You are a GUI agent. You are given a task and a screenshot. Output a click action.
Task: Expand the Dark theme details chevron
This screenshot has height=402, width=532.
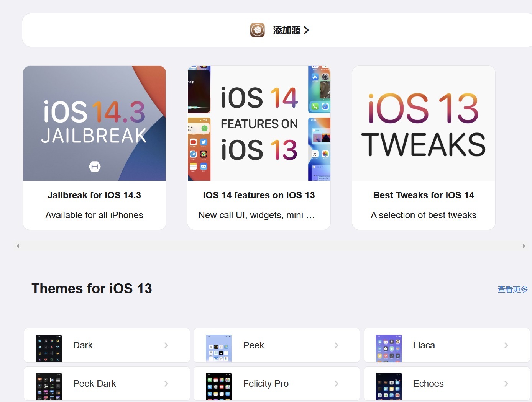pos(166,345)
